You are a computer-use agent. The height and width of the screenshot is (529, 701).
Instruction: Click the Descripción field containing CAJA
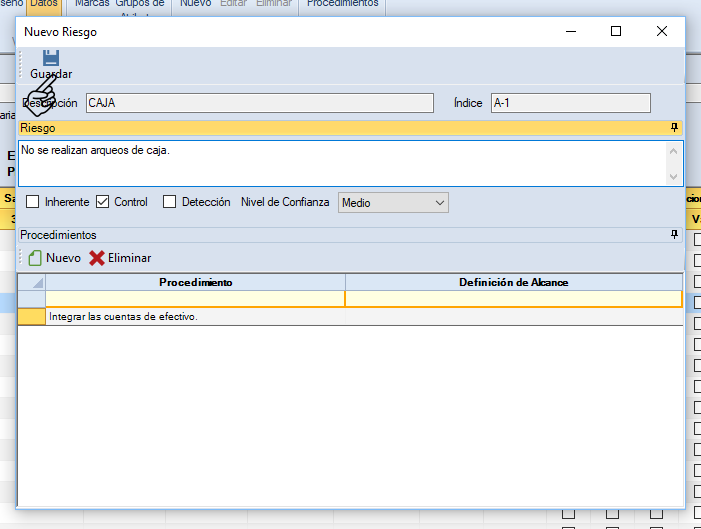pyautogui.click(x=259, y=103)
